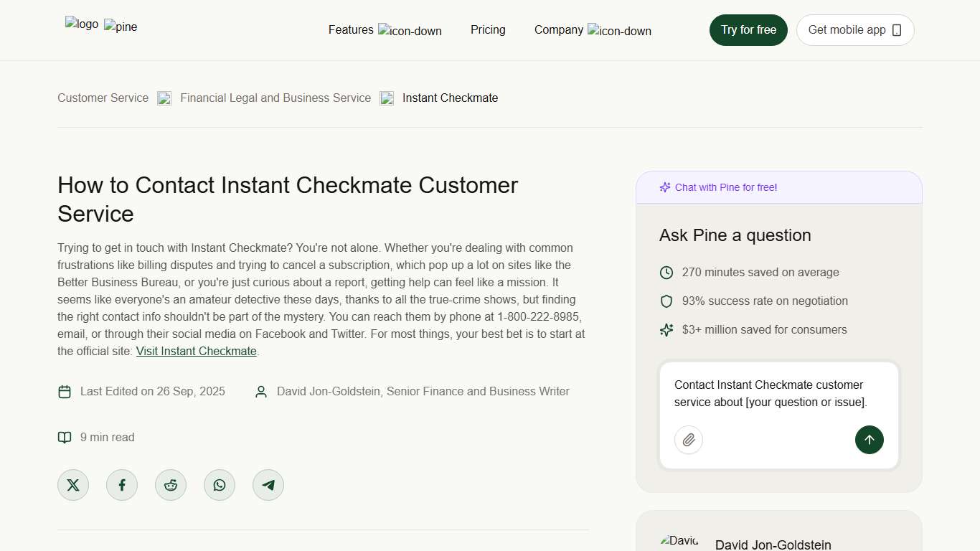Image resolution: width=980 pixels, height=551 pixels.
Task: Click the mobile phone icon on Get mobile app
Action: coord(896,30)
